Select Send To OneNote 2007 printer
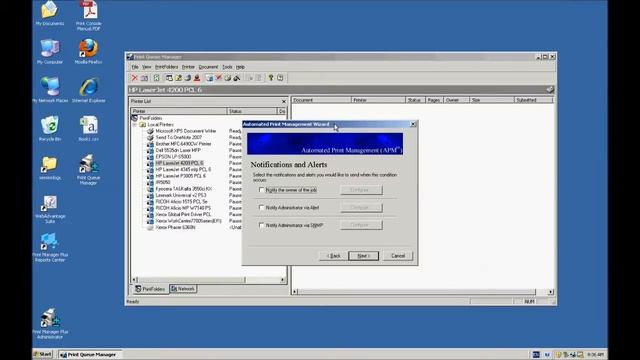The height and width of the screenshot is (360, 640). 179,138
